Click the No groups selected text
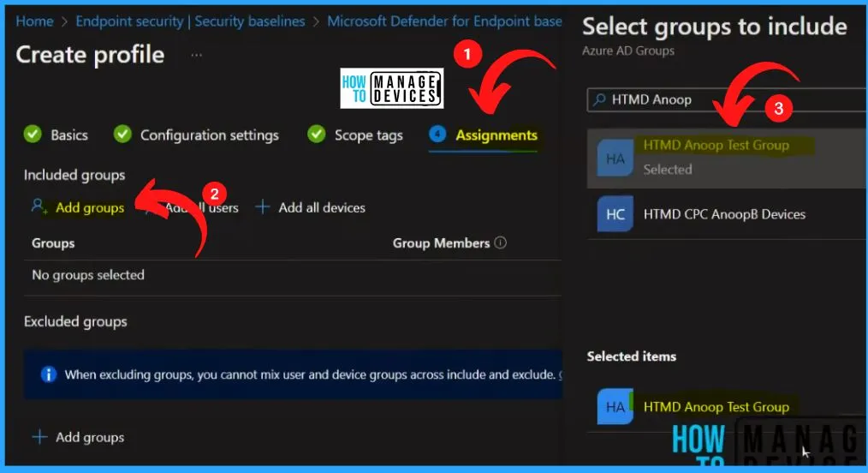The image size is (868, 473). 88,275
